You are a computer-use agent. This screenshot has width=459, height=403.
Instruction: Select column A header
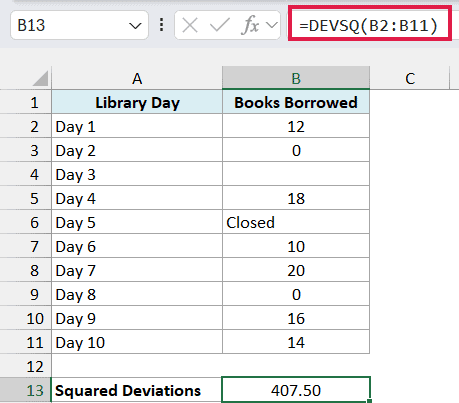point(137,79)
